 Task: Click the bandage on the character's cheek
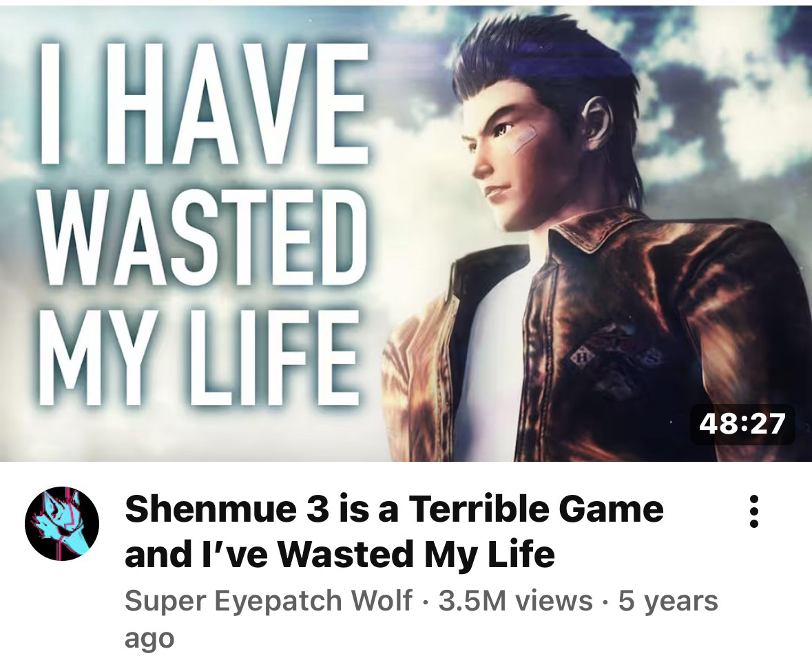(525, 138)
